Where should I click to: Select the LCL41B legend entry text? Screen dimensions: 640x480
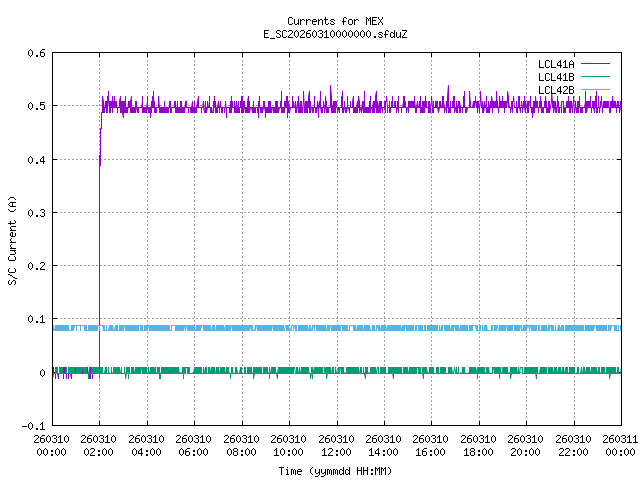point(555,77)
